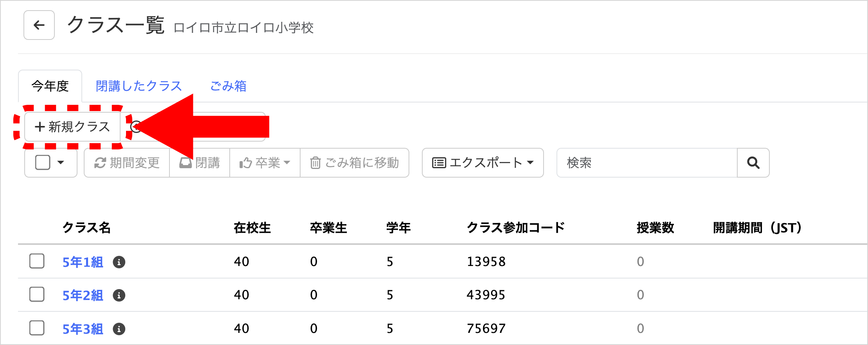
Task: Select the 今年度 tab
Action: click(x=50, y=86)
